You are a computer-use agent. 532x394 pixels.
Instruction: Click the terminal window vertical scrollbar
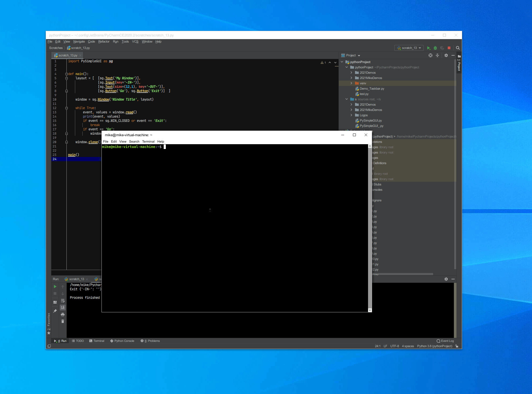pos(370,228)
